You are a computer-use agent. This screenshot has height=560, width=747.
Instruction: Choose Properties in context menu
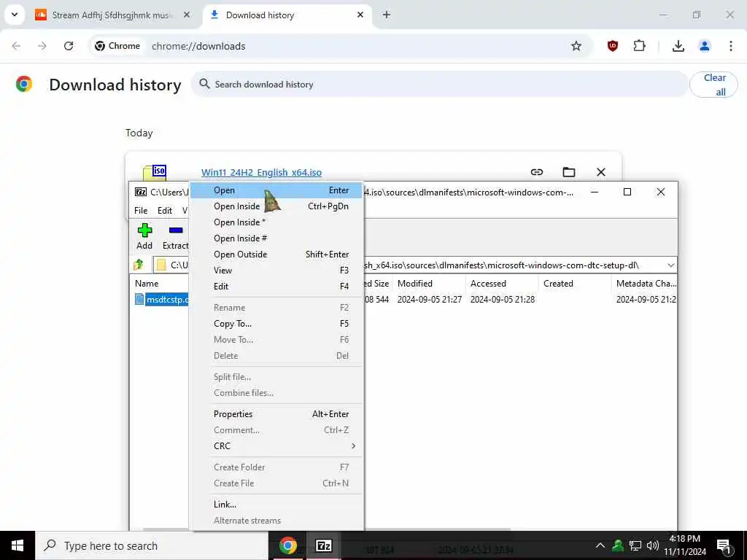pos(276,414)
